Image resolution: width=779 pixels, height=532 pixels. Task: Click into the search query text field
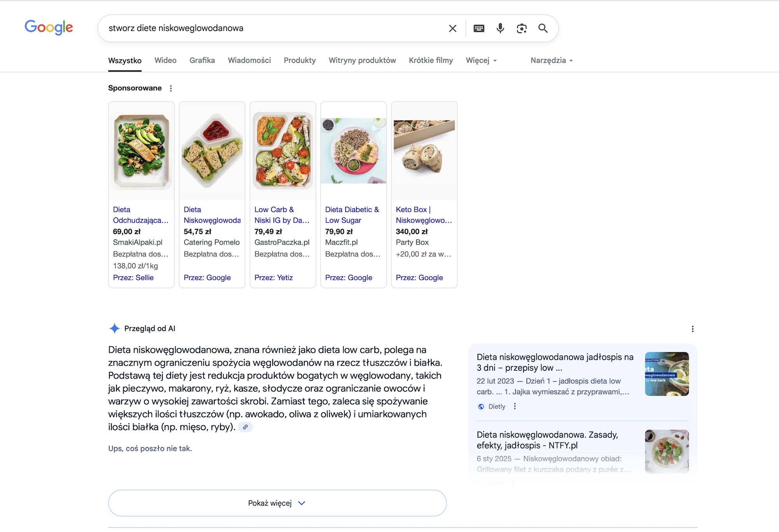tap(273, 28)
